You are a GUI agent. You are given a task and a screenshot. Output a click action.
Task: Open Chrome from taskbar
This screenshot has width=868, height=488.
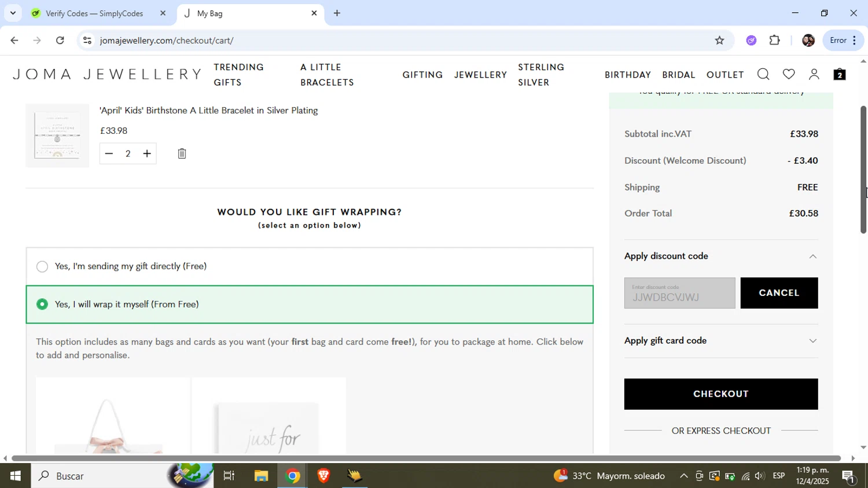(293, 476)
